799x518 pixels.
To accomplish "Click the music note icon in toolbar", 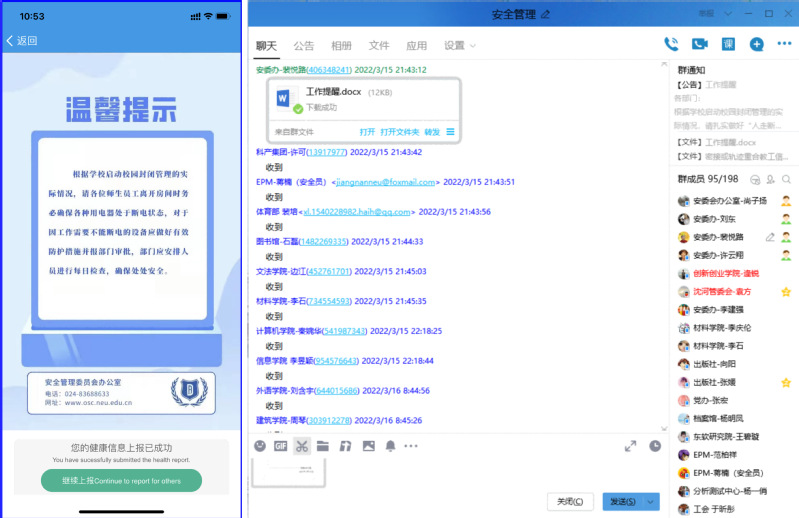I will tap(345, 446).
